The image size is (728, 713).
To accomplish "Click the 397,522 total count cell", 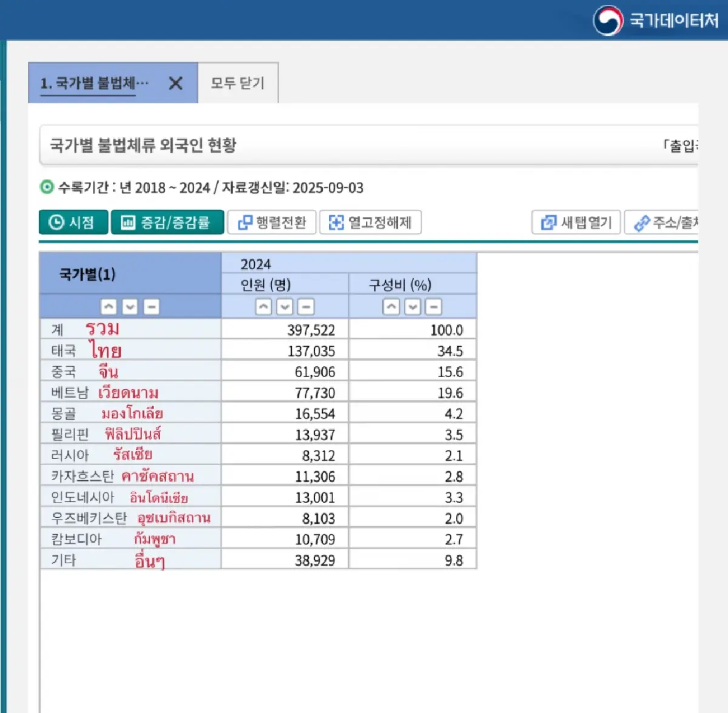I will [x=285, y=330].
